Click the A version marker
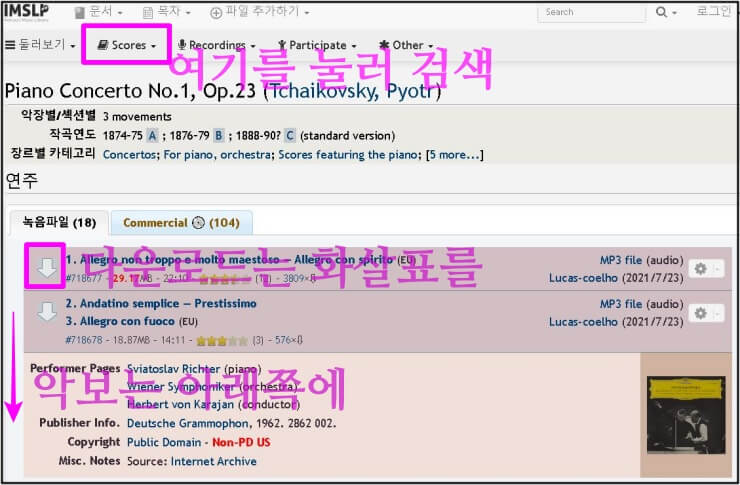This screenshot has width=740, height=485. (x=152, y=136)
